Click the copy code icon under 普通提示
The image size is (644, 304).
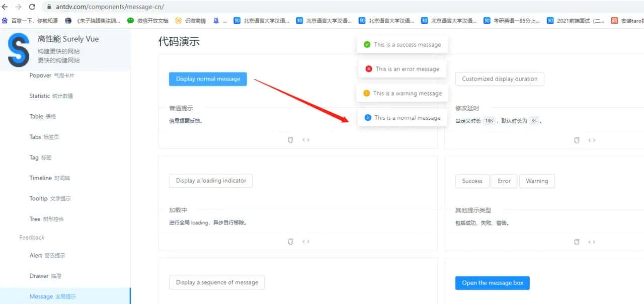(290, 140)
